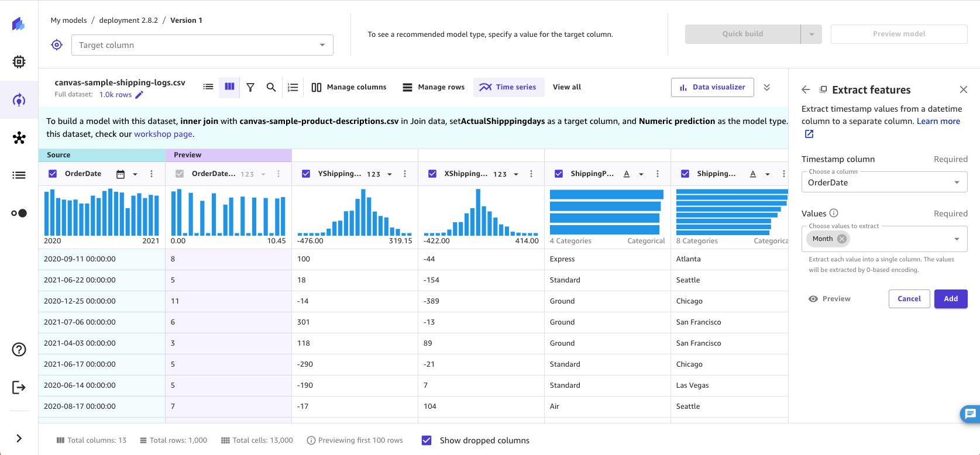The width and height of the screenshot is (980, 455).
Task: Open the Quick build dropdown arrow
Action: pos(811,34)
